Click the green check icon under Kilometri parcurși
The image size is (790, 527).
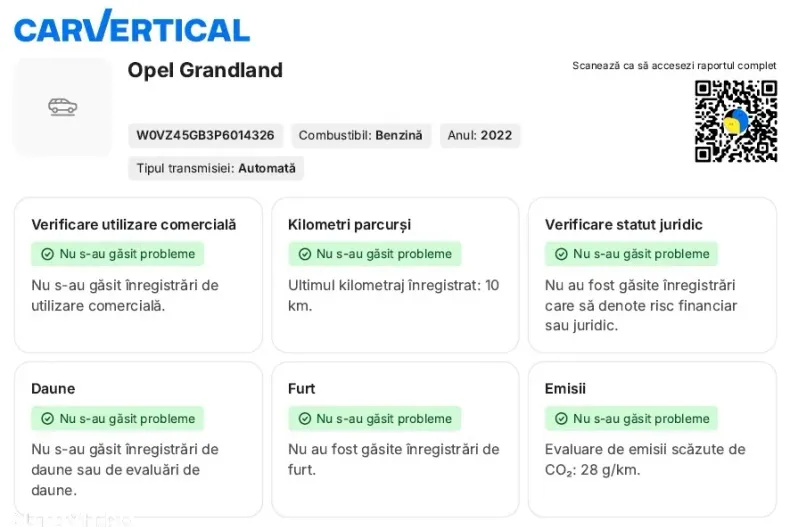(304, 254)
